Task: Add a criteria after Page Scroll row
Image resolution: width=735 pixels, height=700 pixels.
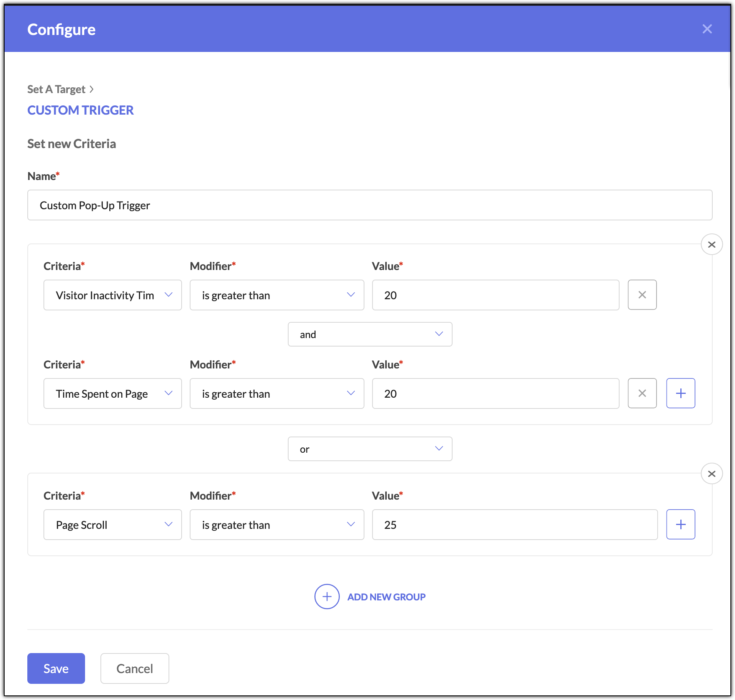Action: click(680, 525)
